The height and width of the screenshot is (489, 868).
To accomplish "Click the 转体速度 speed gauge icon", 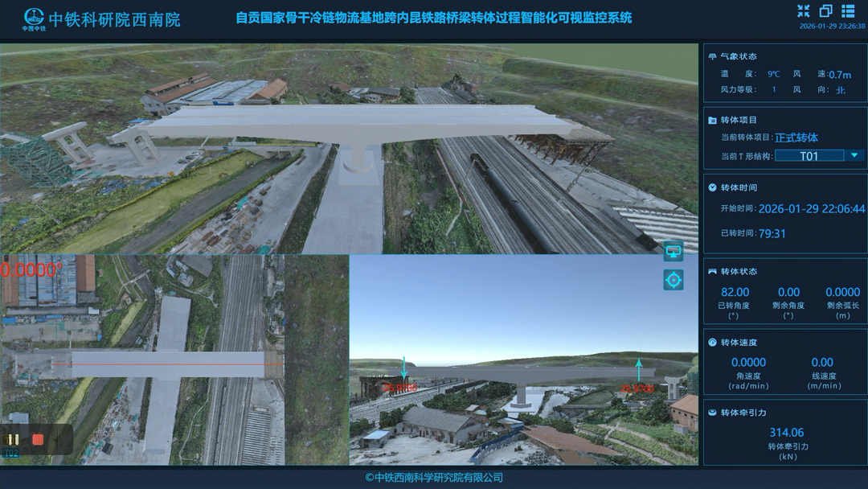I will click(713, 343).
